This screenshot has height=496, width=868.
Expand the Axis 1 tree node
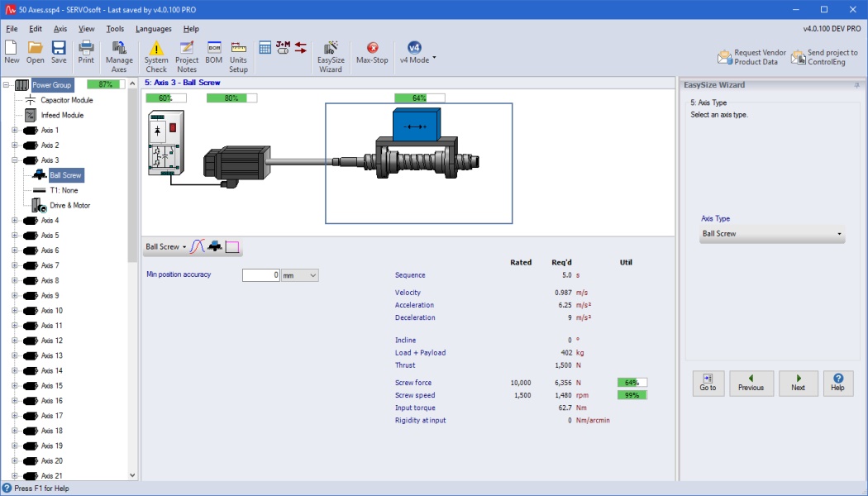click(14, 131)
